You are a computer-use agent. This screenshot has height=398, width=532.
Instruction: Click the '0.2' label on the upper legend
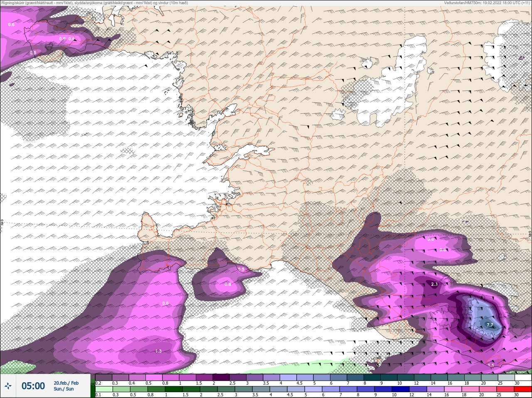tap(98, 383)
